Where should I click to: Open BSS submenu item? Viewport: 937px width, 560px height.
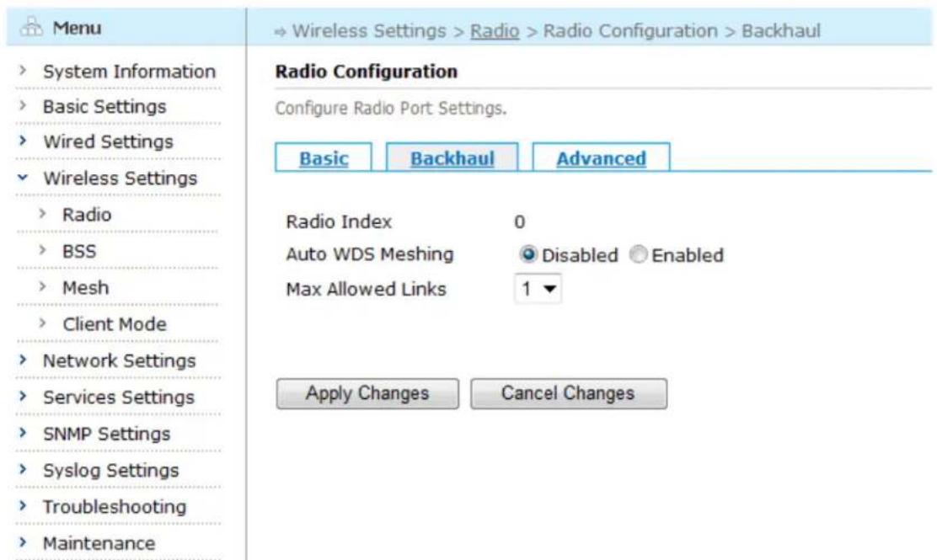click(79, 251)
